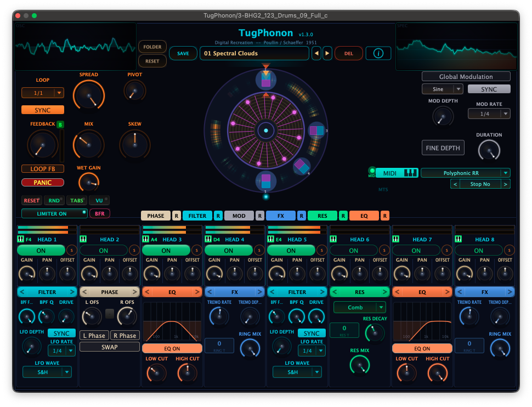Click the FINE DEPTH button
The height and width of the screenshot is (407, 532).
443,148
